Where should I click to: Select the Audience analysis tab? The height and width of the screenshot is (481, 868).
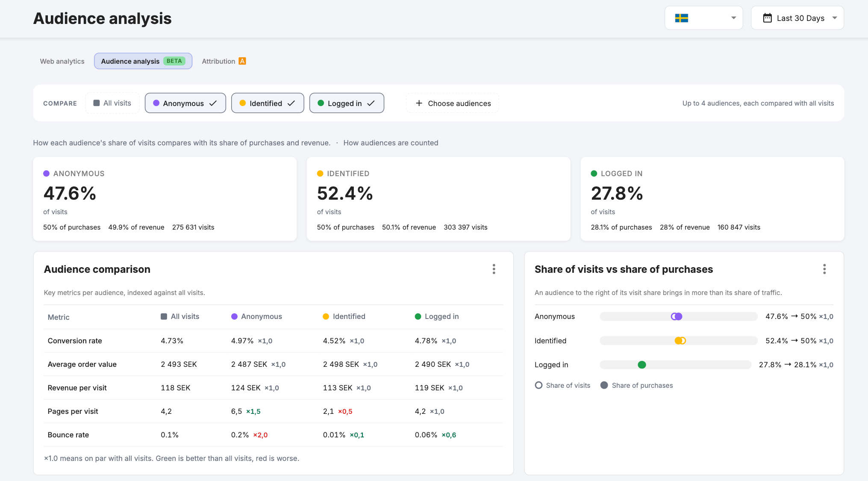[x=143, y=61]
